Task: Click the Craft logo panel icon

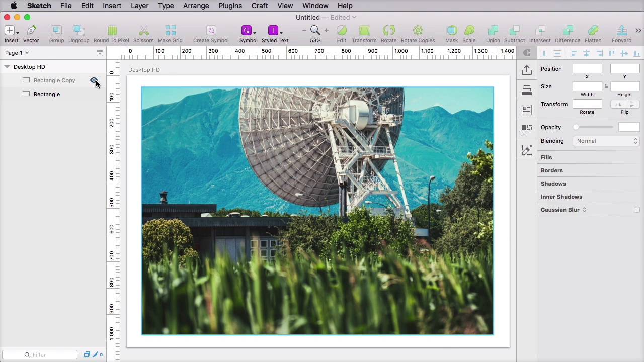Action: click(527, 53)
